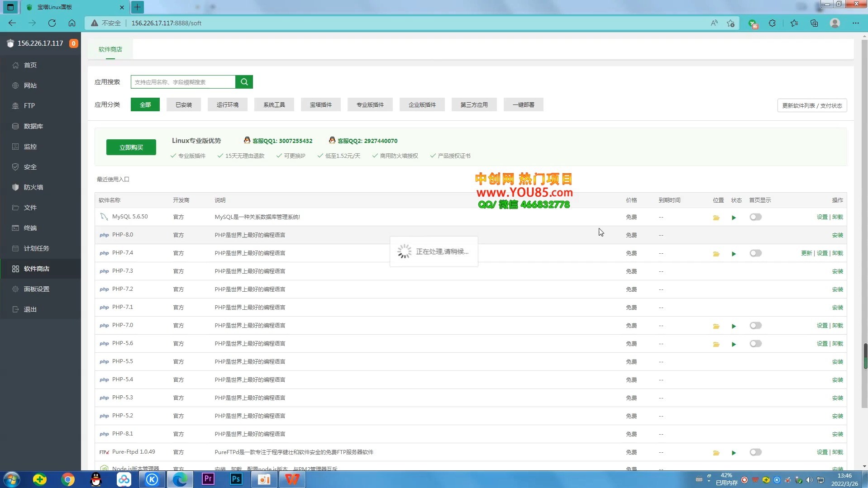868x488 pixels.
Task: Click 安装 link for PHP-8.1
Action: tap(837, 434)
